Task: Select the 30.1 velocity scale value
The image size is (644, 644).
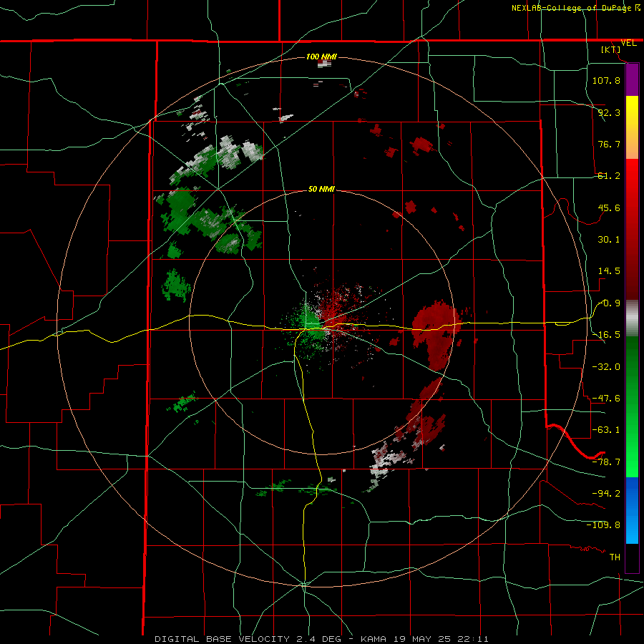Action: point(609,240)
